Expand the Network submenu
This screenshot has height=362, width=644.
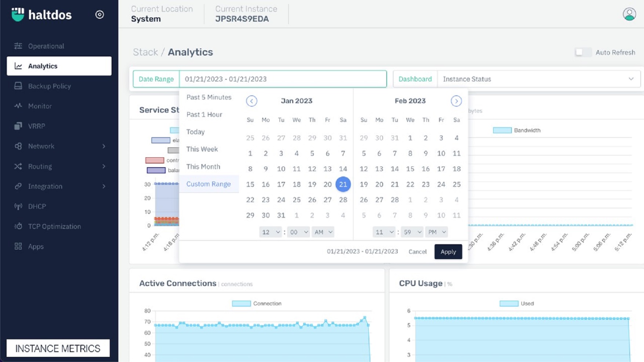point(104,146)
